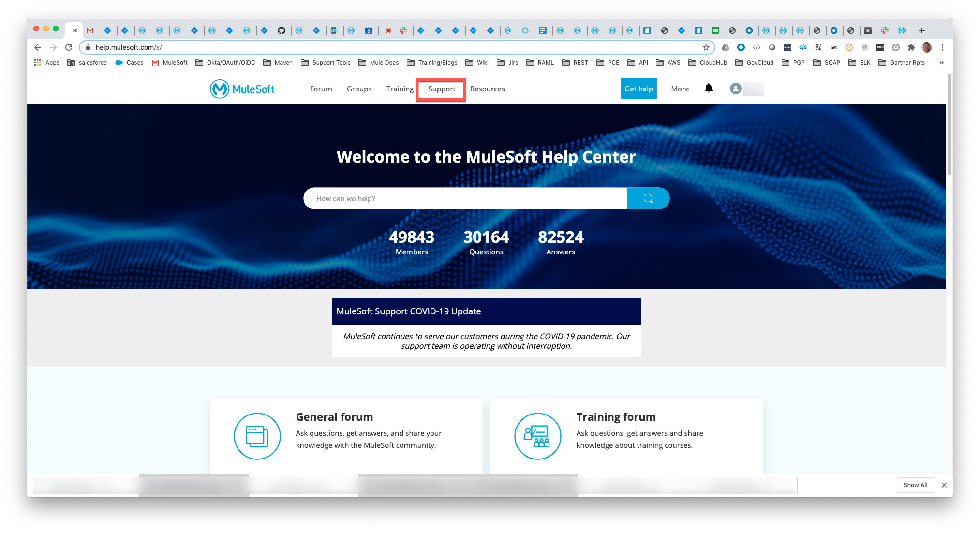Click the MuleSoft logo in the header
980x533 pixels.
pos(242,89)
